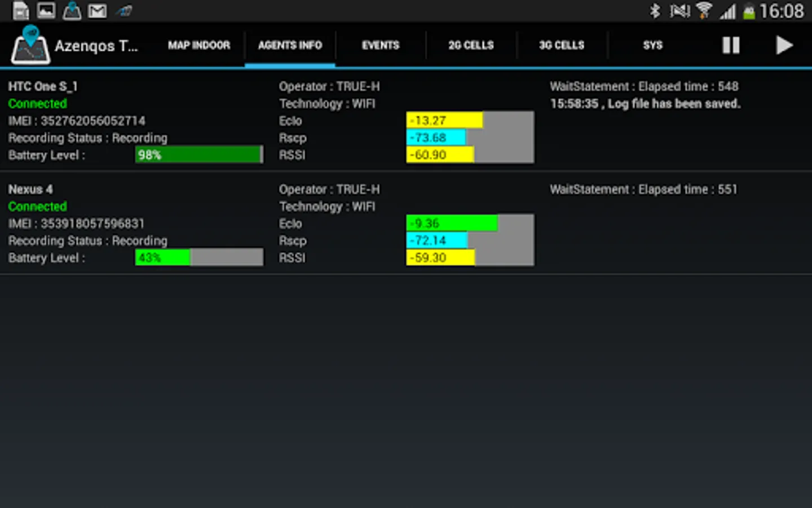Tap the picture notification icon
Image resolution: width=812 pixels, height=508 pixels.
(46, 11)
